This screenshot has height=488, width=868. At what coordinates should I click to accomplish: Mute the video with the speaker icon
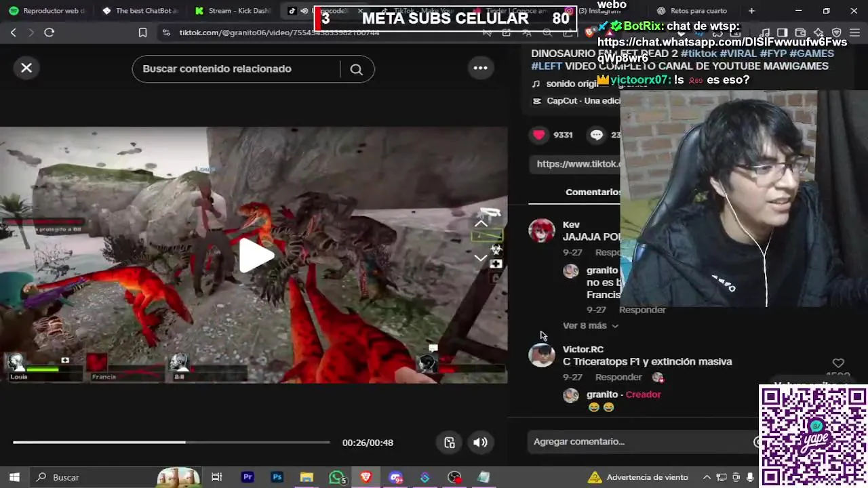tap(480, 443)
